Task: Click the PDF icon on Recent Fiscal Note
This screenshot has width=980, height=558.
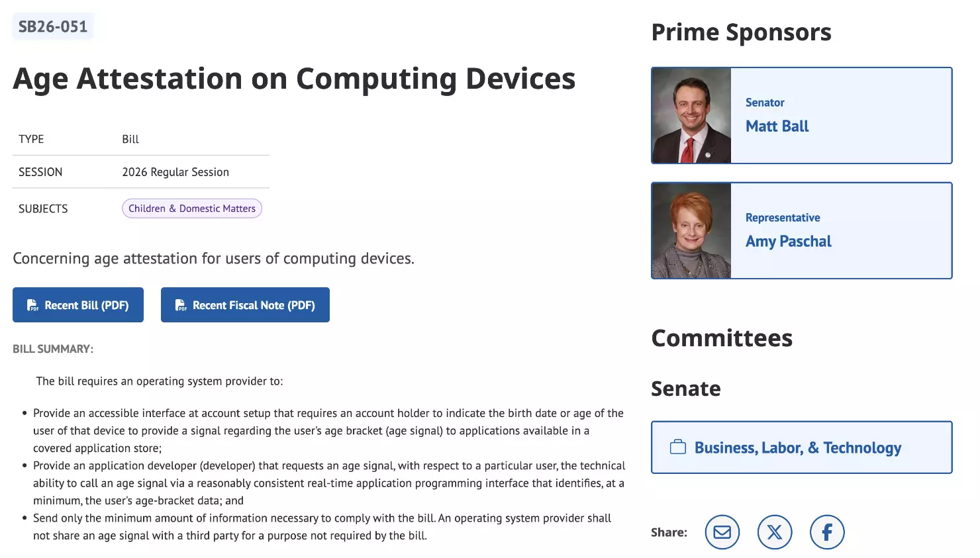Action: point(181,305)
